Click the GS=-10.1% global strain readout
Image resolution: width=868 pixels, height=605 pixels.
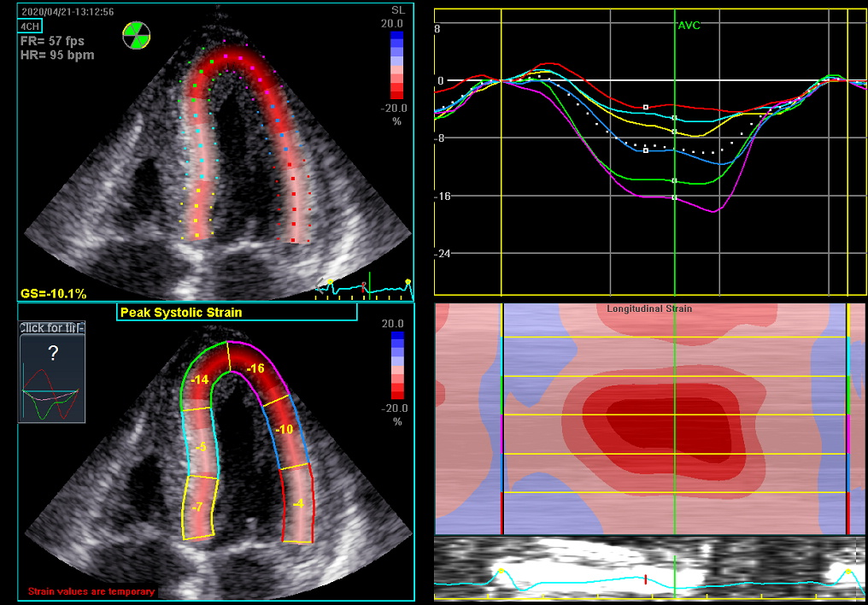pos(53,294)
